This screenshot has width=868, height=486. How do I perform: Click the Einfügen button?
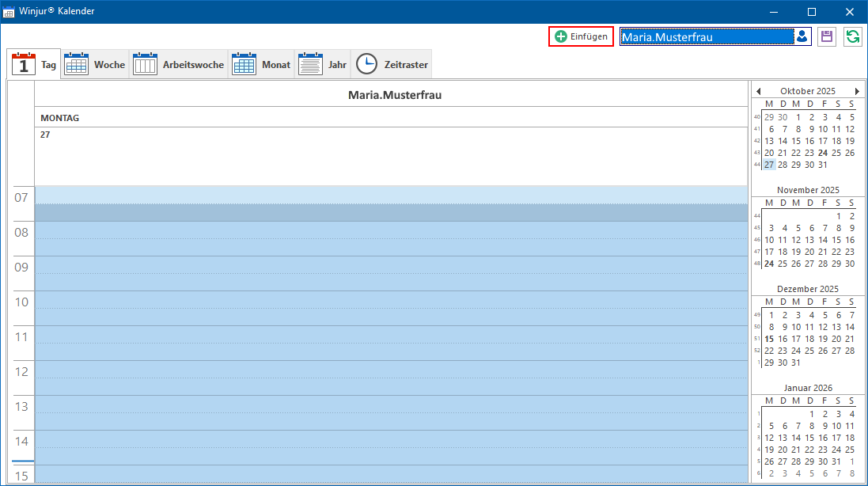click(x=581, y=36)
